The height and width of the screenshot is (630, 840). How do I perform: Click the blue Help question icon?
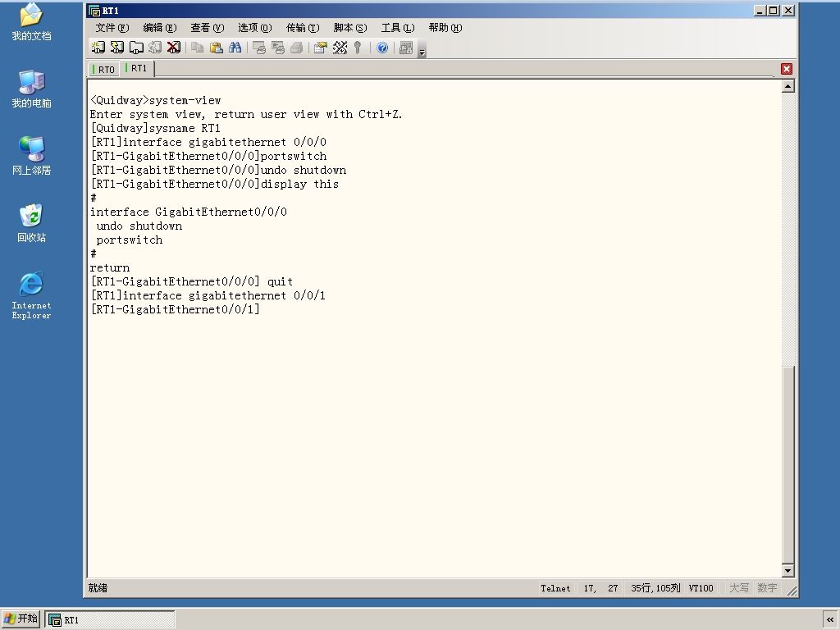(x=382, y=48)
